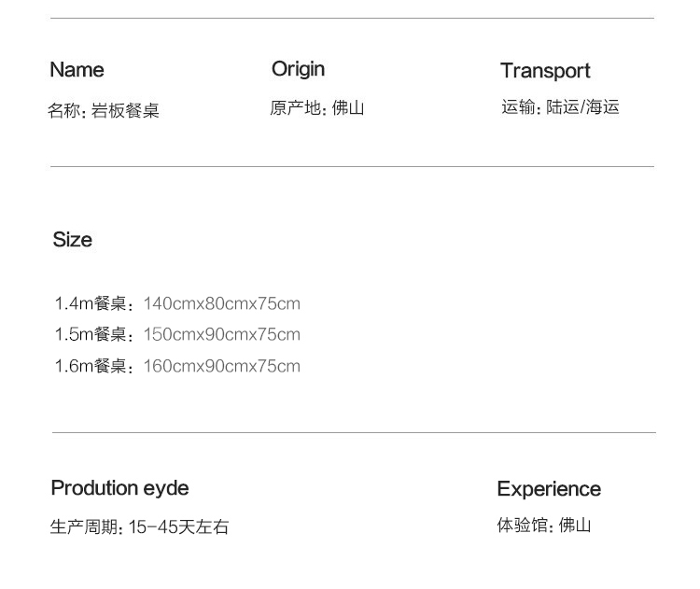Click the "Prodution eyde" heading
This screenshot has width=700, height=589.
coord(119,488)
